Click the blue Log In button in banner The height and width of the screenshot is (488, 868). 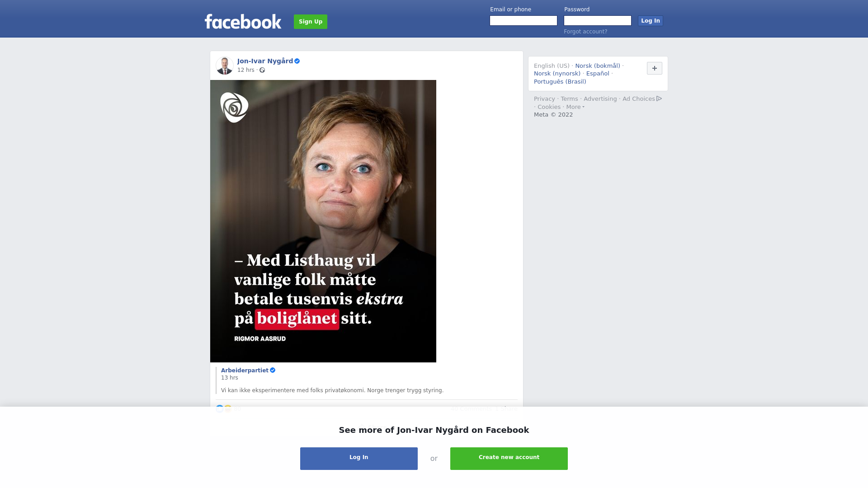(x=359, y=459)
